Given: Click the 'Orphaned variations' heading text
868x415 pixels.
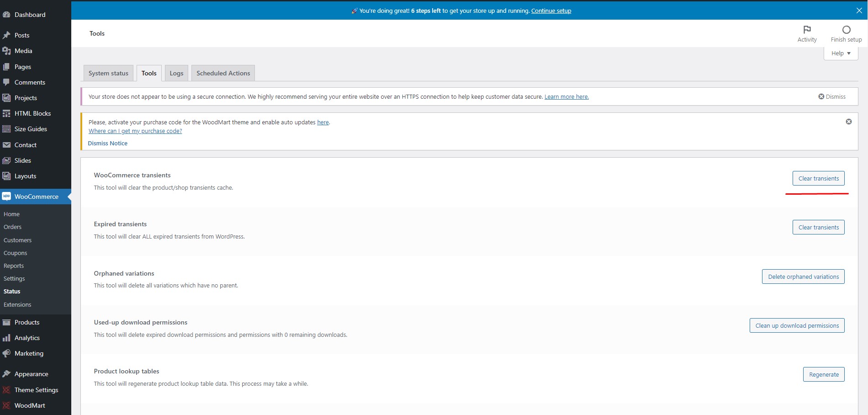Looking at the screenshot, I should coord(124,273).
